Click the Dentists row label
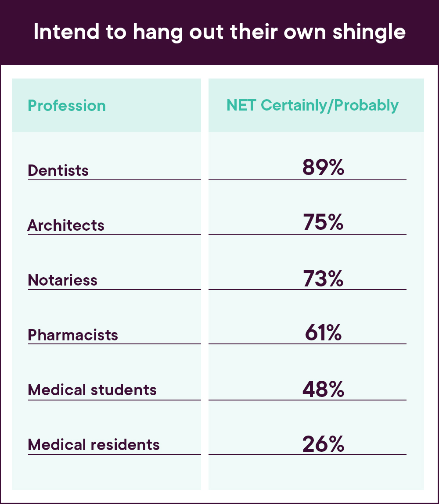This screenshot has height=504, width=439. pyautogui.click(x=58, y=170)
